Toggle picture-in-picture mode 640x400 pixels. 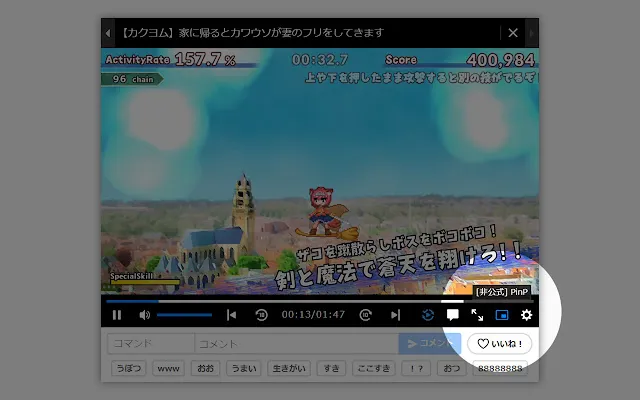point(502,315)
